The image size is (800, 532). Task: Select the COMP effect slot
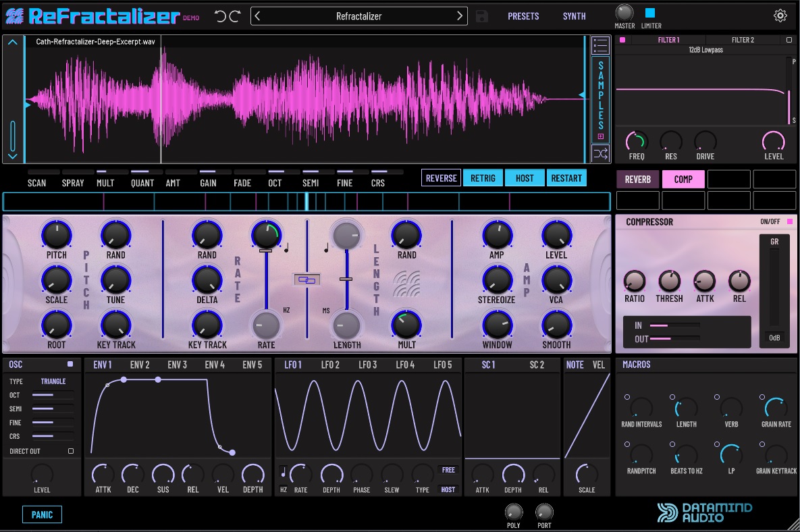tap(683, 180)
